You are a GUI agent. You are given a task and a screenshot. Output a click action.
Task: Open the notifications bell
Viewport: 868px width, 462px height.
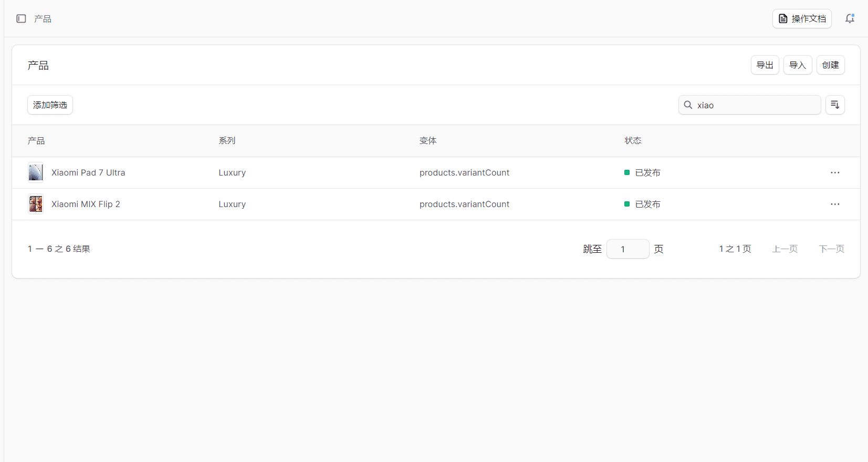pos(850,19)
